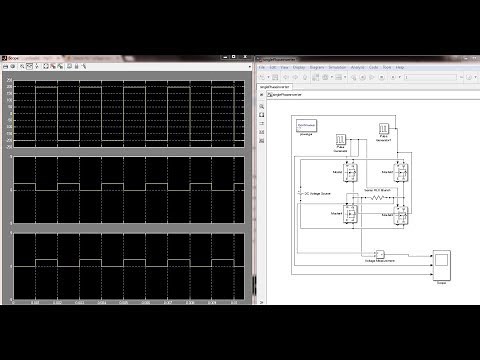Select the singlePhaseinverter model tab

click(x=275, y=87)
